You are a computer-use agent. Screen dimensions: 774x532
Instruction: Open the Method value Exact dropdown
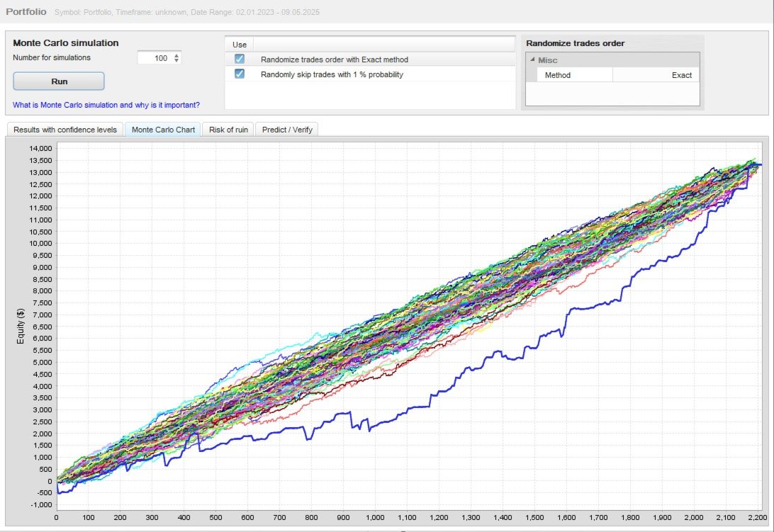656,75
